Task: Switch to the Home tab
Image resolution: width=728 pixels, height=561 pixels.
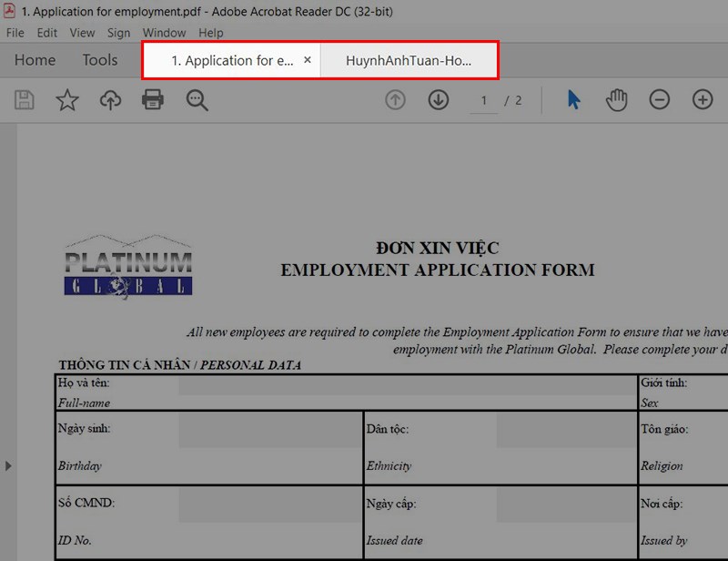Action: tap(35, 60)
